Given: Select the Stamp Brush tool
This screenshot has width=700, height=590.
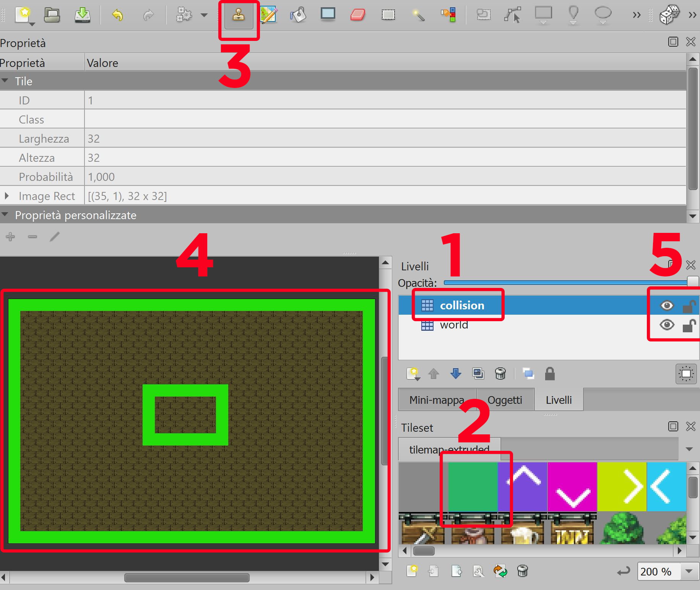Looking at the screenshot, I should tap(239, 16).
